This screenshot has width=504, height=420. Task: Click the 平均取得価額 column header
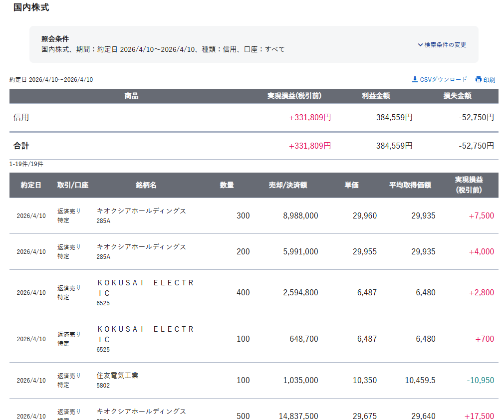(x=410, y=185)
